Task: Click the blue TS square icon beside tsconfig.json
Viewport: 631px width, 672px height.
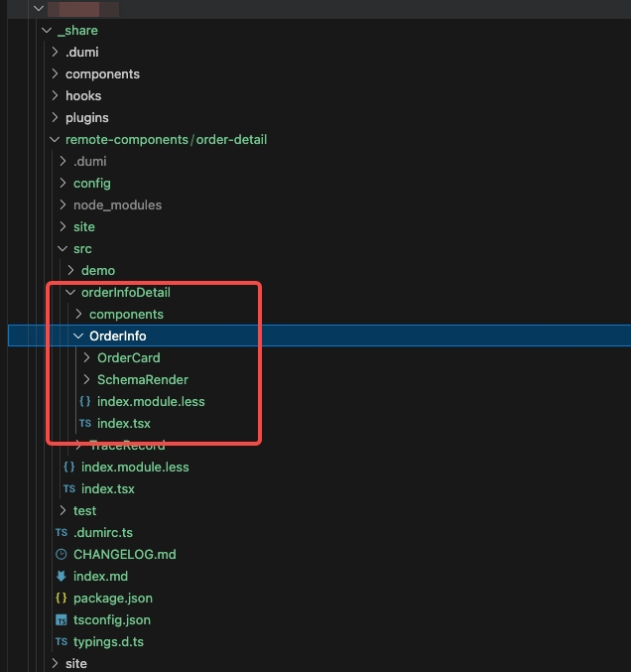Action: pos(62,619)
